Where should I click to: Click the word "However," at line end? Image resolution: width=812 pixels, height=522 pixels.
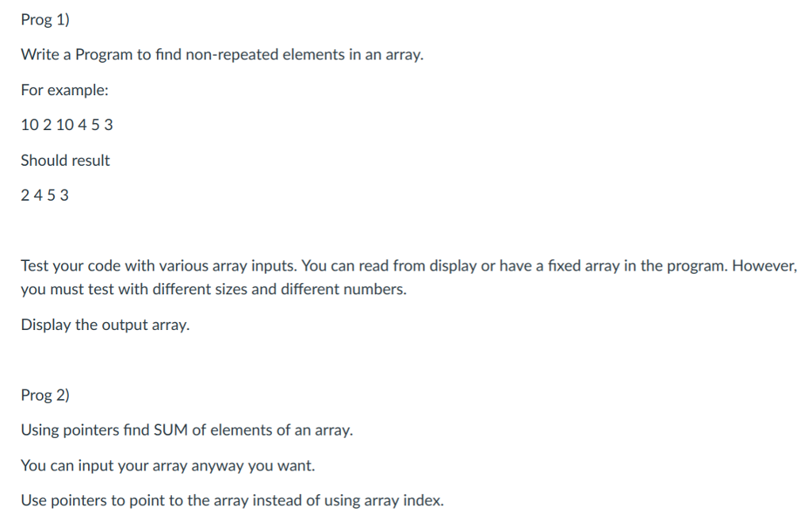click(x=764, y=266)
